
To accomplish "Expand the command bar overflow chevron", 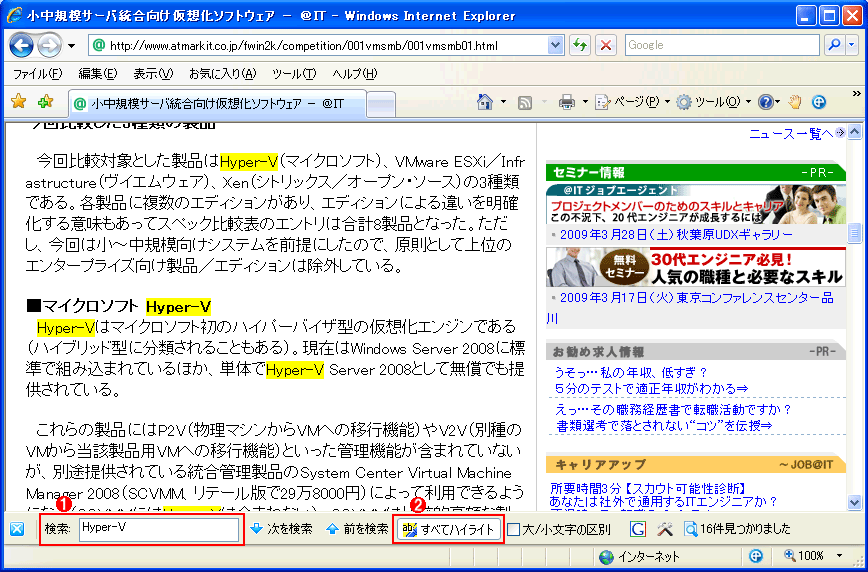I will (856, 92).
